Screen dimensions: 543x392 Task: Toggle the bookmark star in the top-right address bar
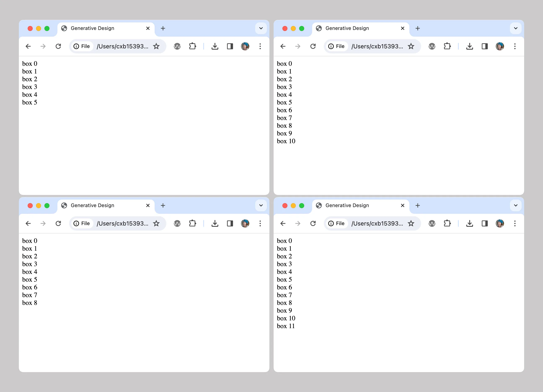point(411,46)
